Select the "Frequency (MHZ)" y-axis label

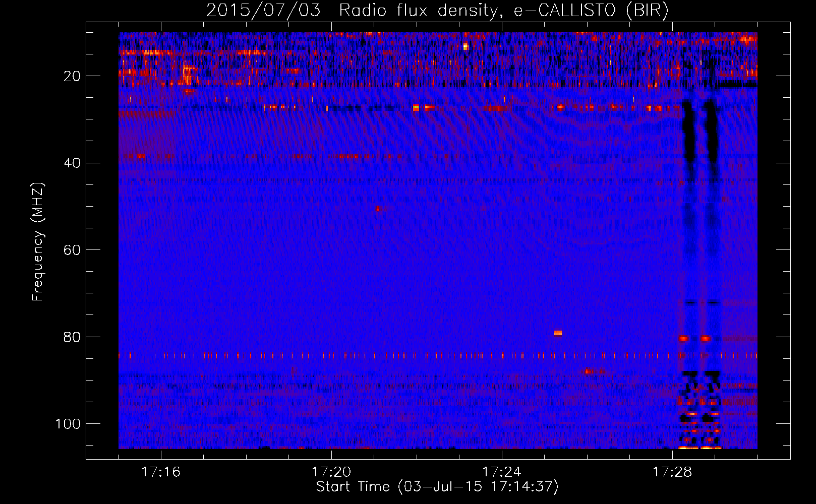(x=38, y=241)
